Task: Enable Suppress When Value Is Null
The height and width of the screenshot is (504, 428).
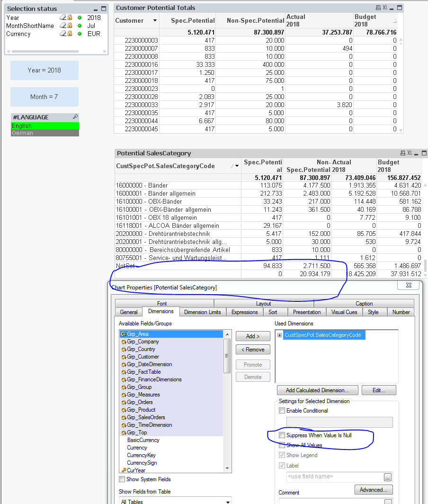Action: point(282,435)
